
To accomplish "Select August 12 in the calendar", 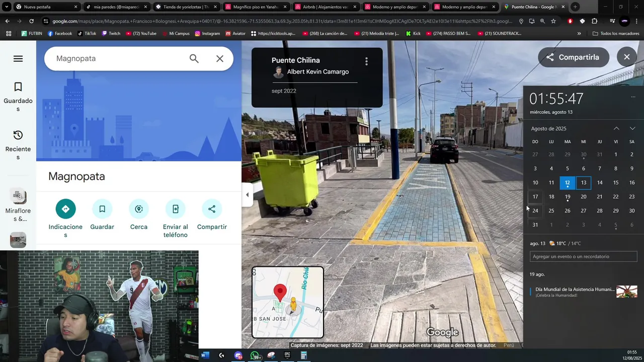I will coord(568,183).
